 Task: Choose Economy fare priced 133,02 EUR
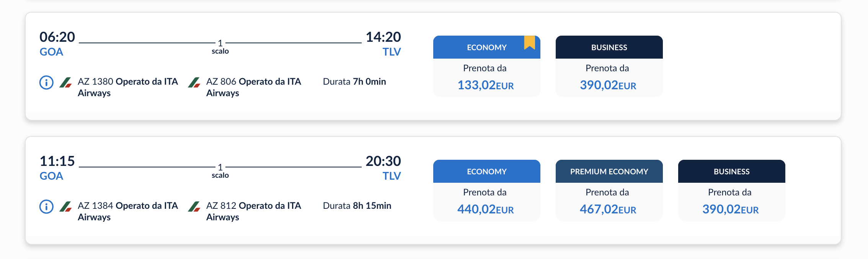[x=486, y=77]
